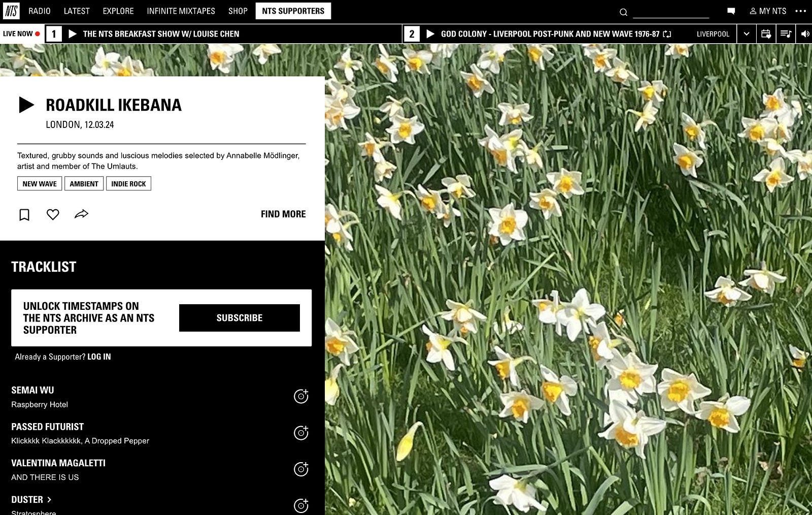Add the Duster track to saved
The width and height of the screenshot is (812, 515).
coord(301,505)
